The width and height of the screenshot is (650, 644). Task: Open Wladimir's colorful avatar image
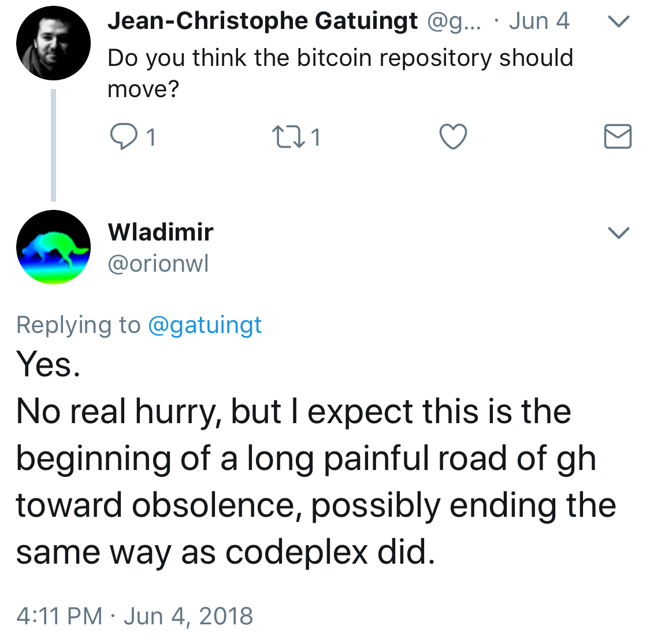[x=54, y=247]
